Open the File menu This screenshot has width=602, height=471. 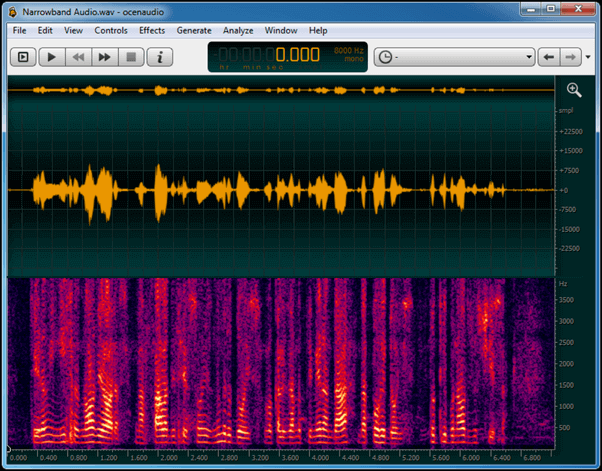[19, 30]
